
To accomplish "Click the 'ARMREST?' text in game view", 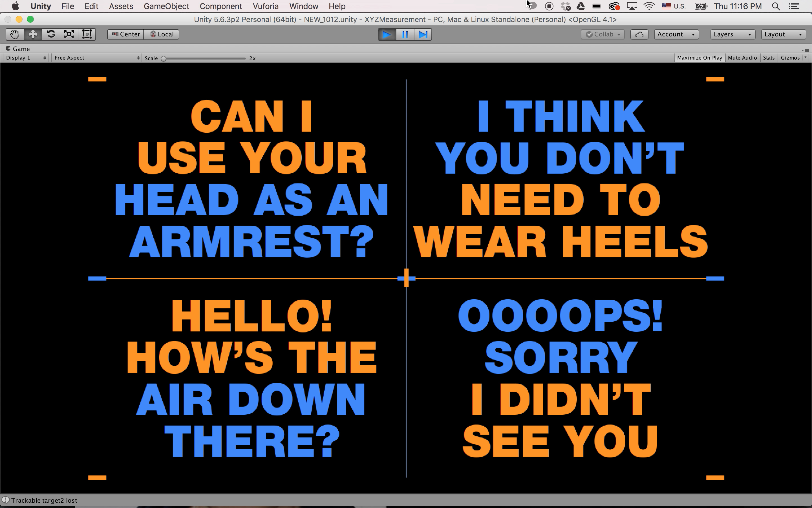I will 251,241.
